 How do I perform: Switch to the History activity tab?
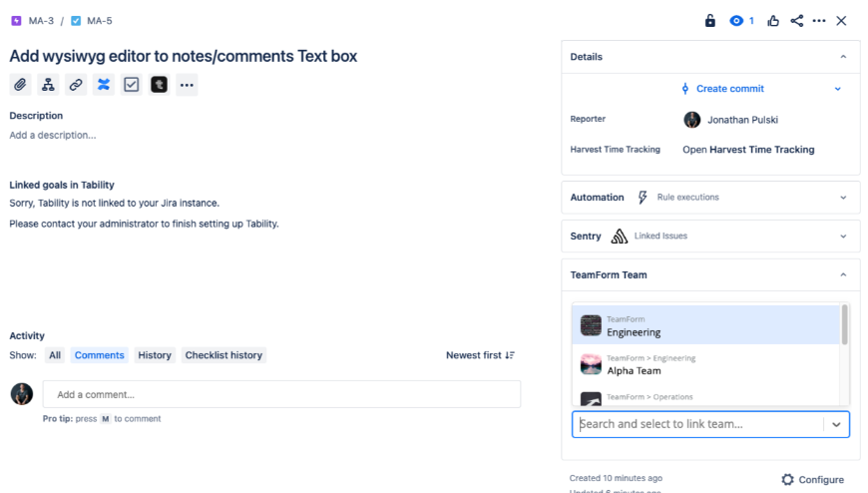155,355
